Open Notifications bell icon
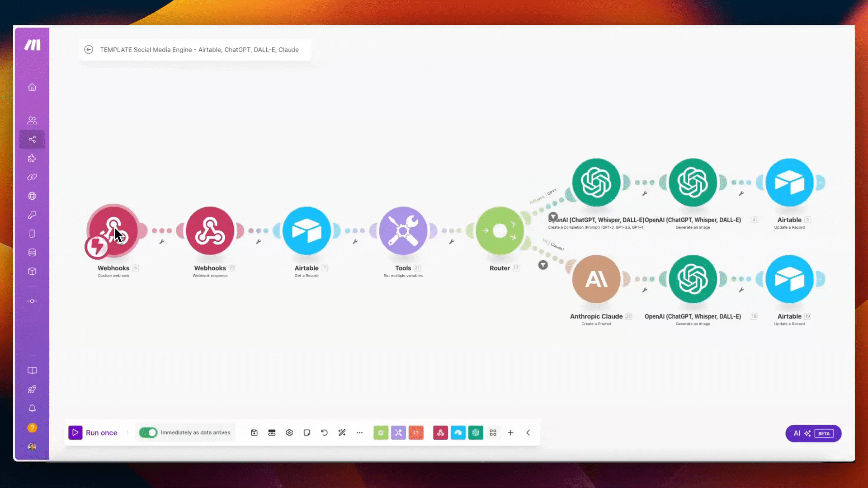Image resolution: width=868 pixels, height=488 pixels. pyautogui.click(x=32, y=408)
